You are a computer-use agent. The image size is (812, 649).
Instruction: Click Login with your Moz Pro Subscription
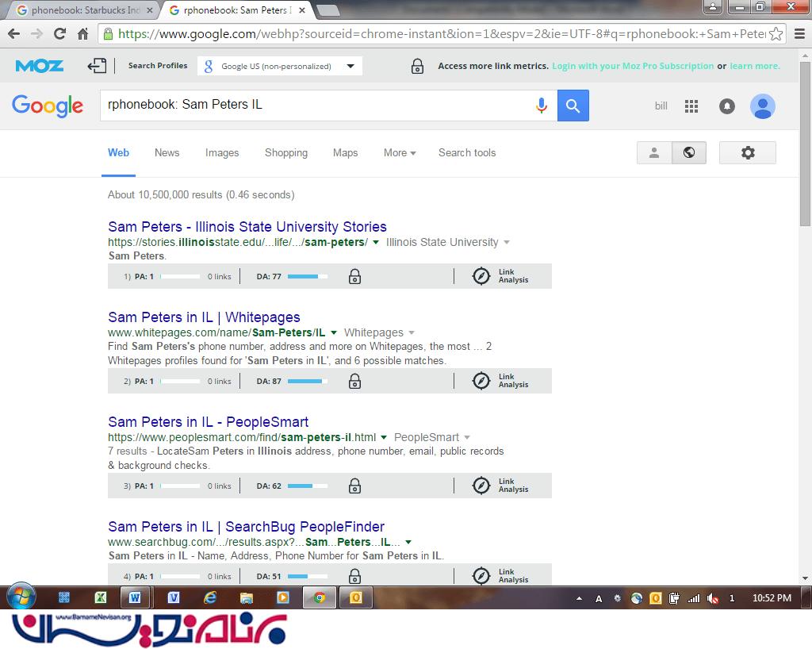[633, 66]
